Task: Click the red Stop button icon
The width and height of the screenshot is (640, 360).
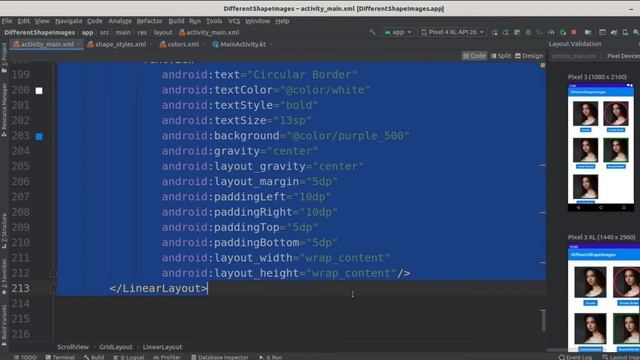Action: point(573,32)
